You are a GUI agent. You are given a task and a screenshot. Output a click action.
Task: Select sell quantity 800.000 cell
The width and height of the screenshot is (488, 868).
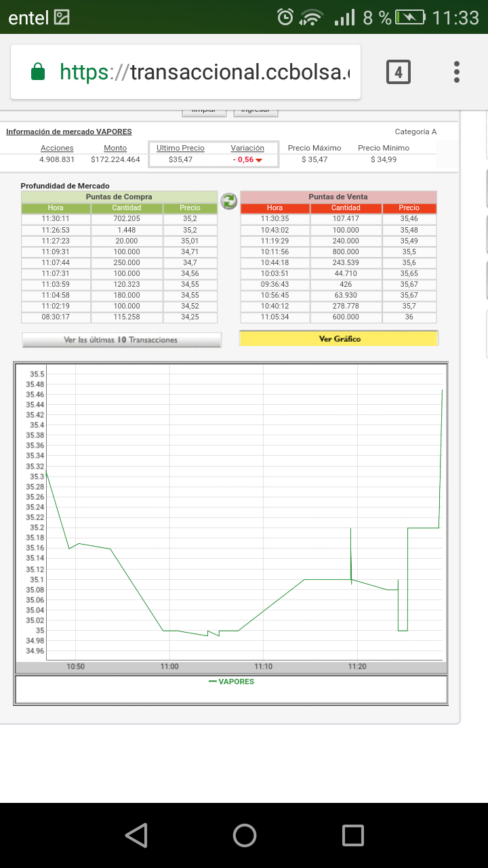click(346, 252)
